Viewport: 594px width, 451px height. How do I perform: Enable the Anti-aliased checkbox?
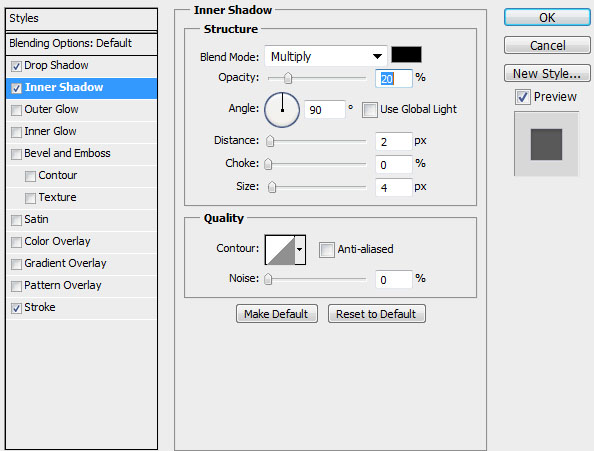click(x=327, y=250)
